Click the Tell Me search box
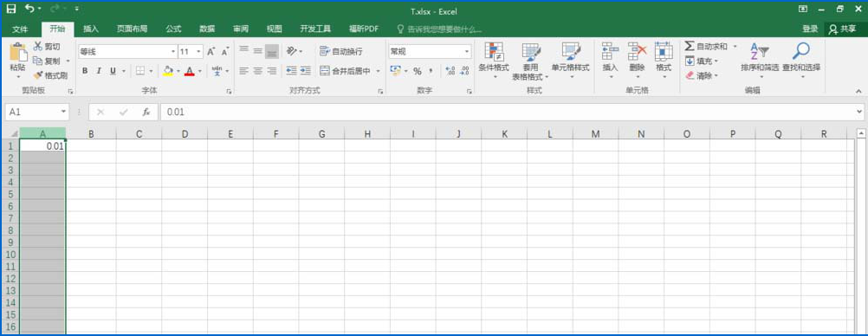The width and height of the screenshot is (868, 336). coord(440,29)
